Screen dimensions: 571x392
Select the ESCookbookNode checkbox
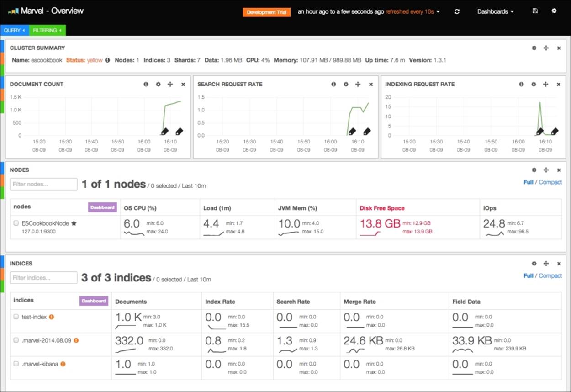click(16, 223)
